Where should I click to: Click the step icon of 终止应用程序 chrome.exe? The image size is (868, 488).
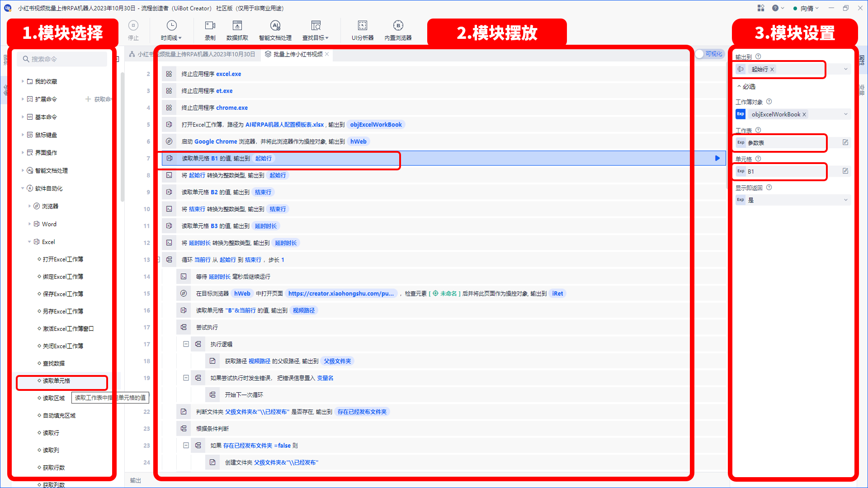click(169, 108)
